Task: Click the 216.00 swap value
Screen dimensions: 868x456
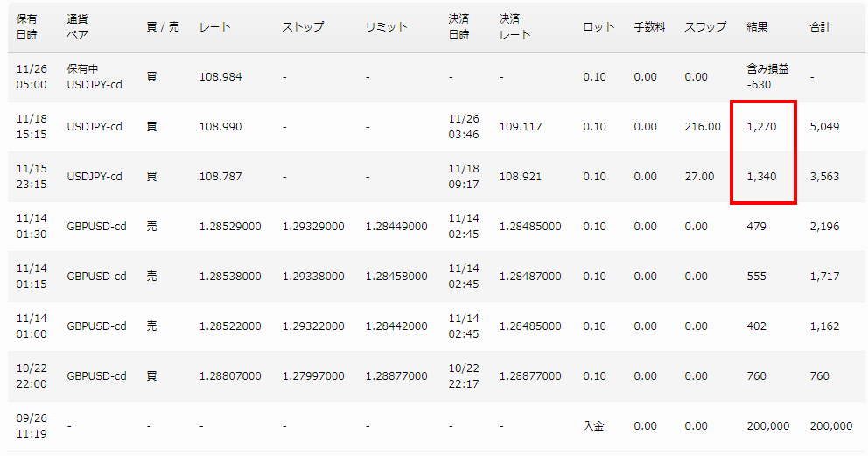Action: 703,127
